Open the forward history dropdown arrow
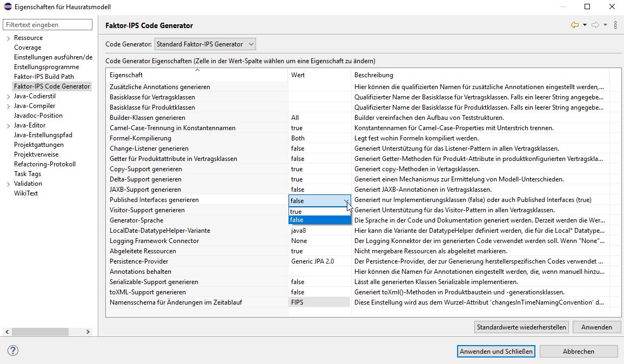The height and width of the screenshot is (364, 624). click(605, 25)
